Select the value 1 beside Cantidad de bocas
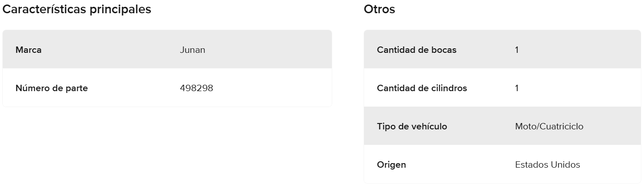The width and height of the screenshot is (644, 190). point(517,50)
